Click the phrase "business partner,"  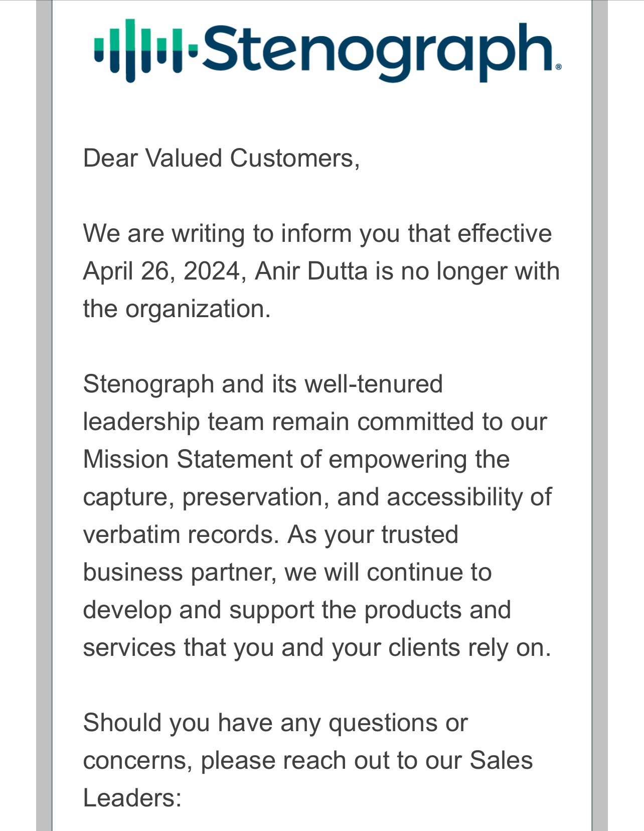point(180,572)
